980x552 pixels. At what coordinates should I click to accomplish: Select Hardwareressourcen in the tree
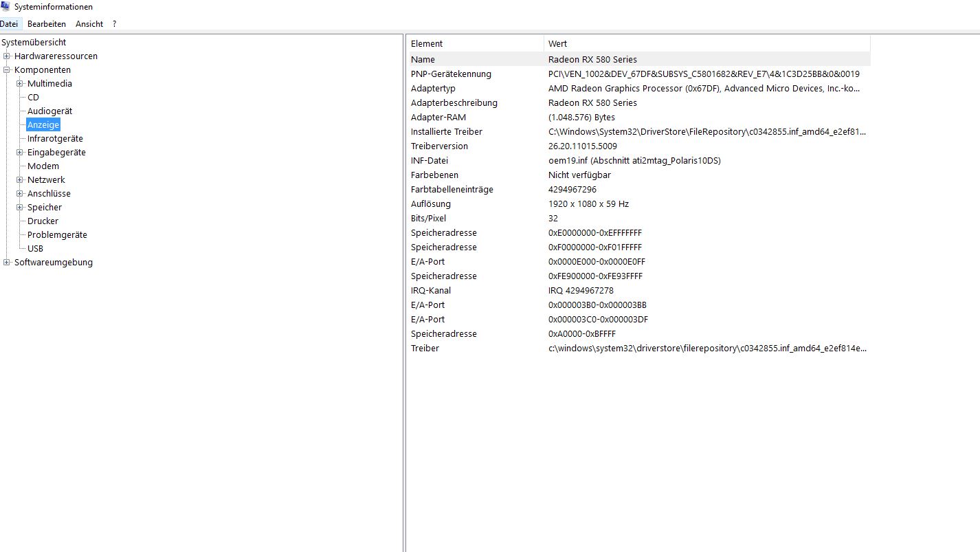56,56
